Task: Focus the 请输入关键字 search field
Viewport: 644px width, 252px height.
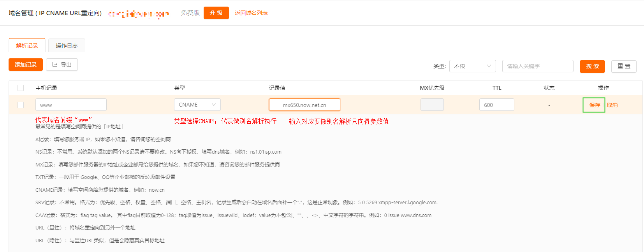Action: 537,66
